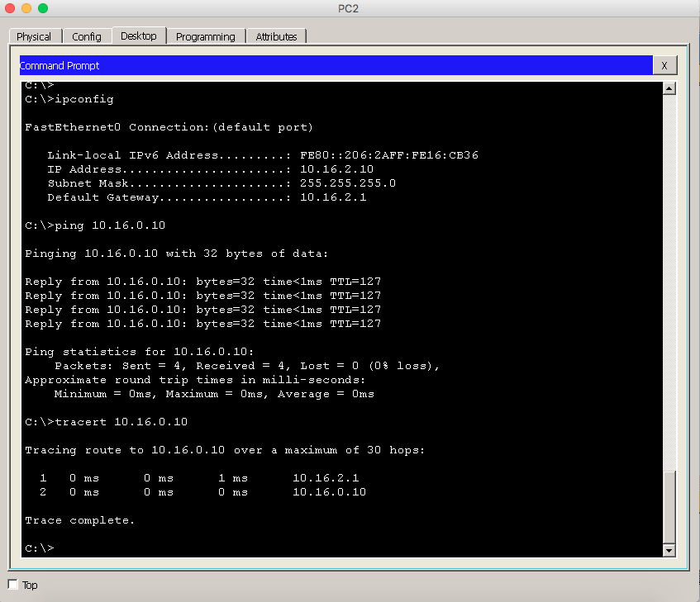Click the PC2 window title bar
This screenshot has width=700, height=602.
point(350,8)
